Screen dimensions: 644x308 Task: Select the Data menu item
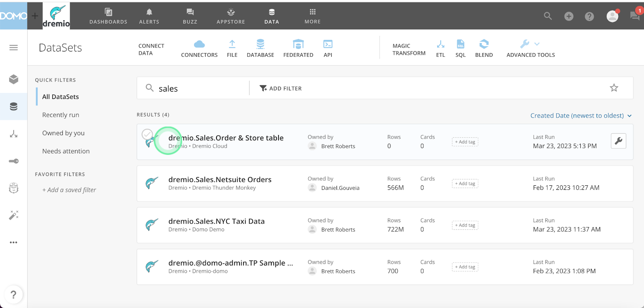[x=272, y=16]
